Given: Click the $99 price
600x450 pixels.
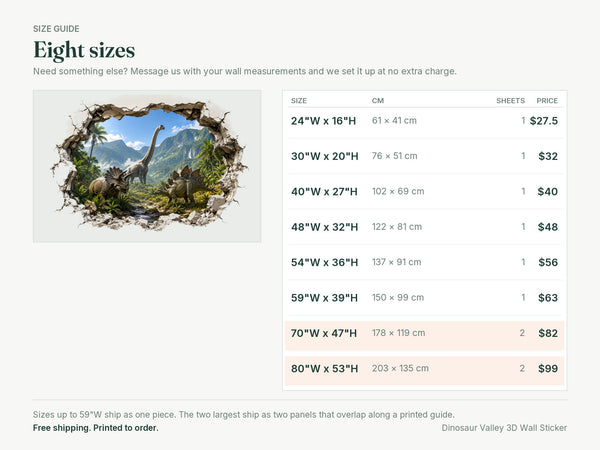Looking at the screenshot, I should click(x=548, y=368).
